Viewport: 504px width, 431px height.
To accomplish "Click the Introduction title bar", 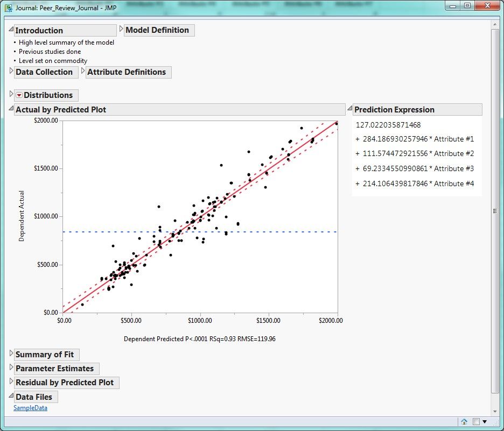I will click(65, 31).
